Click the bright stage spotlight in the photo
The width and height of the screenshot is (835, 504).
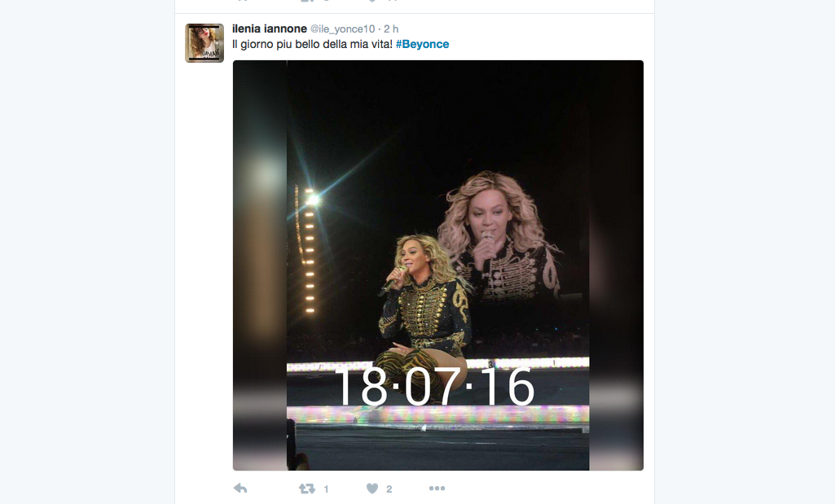(312, 199)
